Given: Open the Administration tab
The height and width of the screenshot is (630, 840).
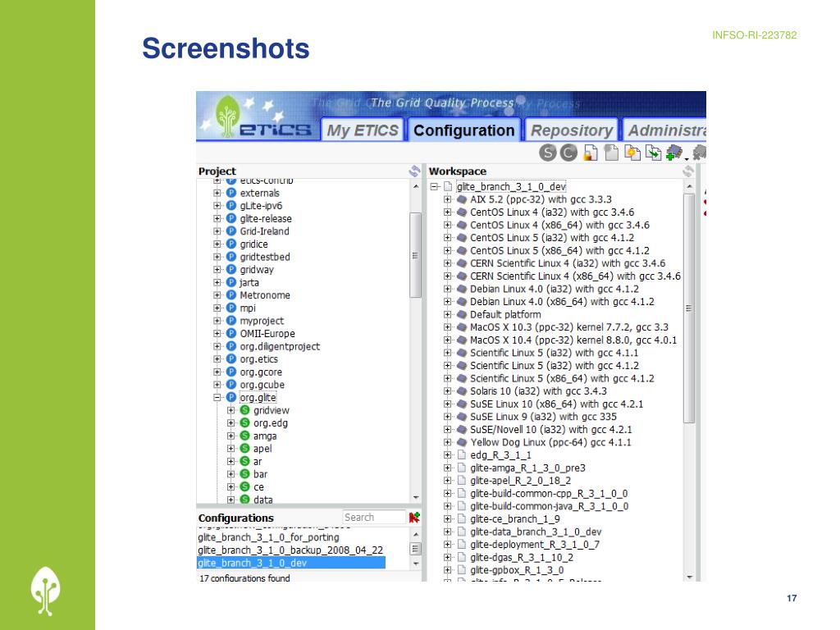Looking at the screenshot, I should pos(665,130).
